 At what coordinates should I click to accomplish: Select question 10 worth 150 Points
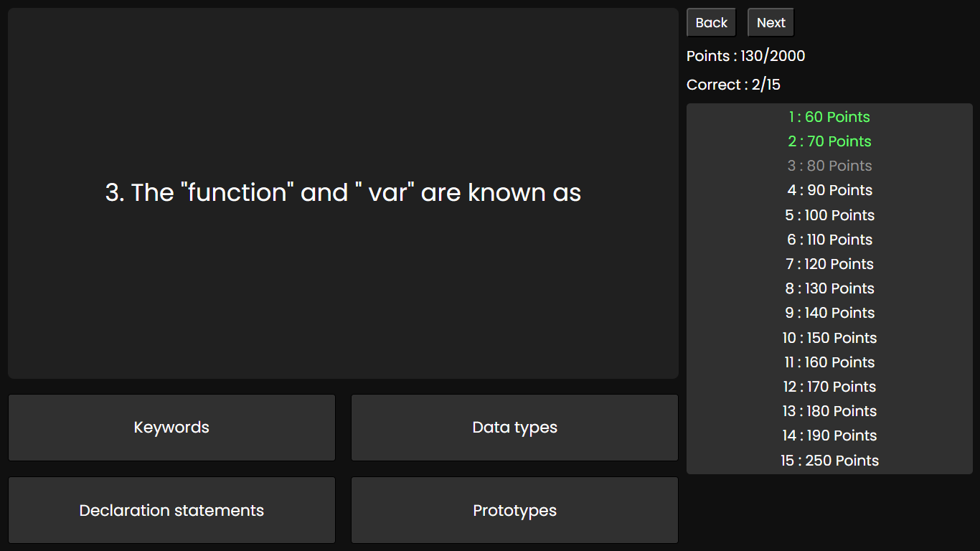tap(829, 338)
